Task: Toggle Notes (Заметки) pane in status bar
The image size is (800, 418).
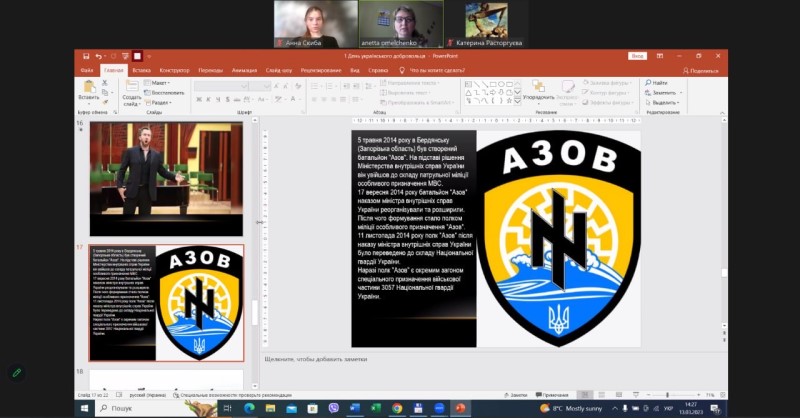Action: (515, 395)
